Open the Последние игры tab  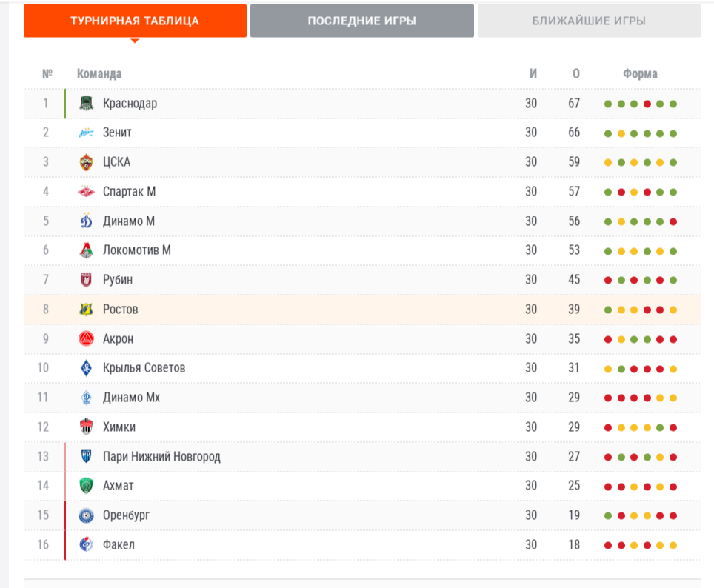361,21
